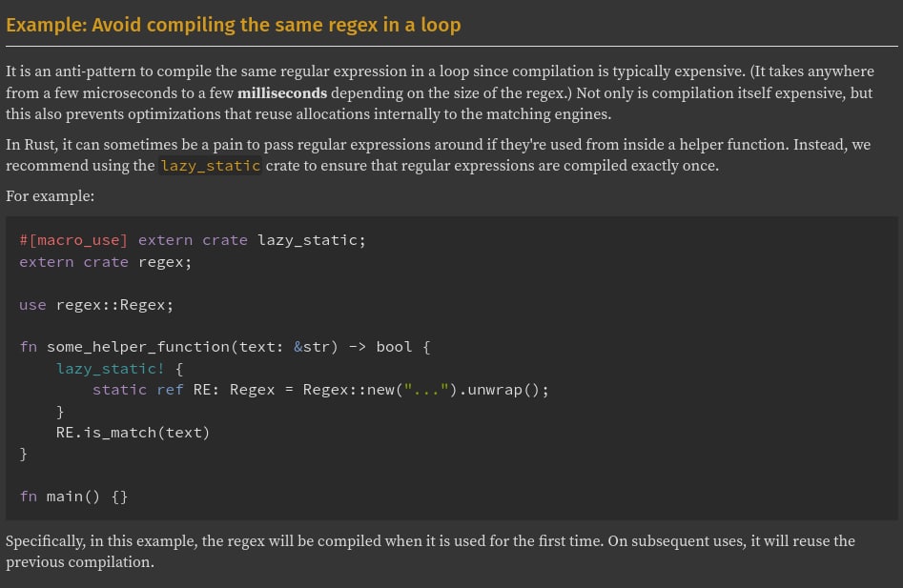Image resolution: width=903 pixels, height=588 pixels.
Task: Click the 'Example: Avoid compiling the same regex' heading
Action: pos(234,25)
